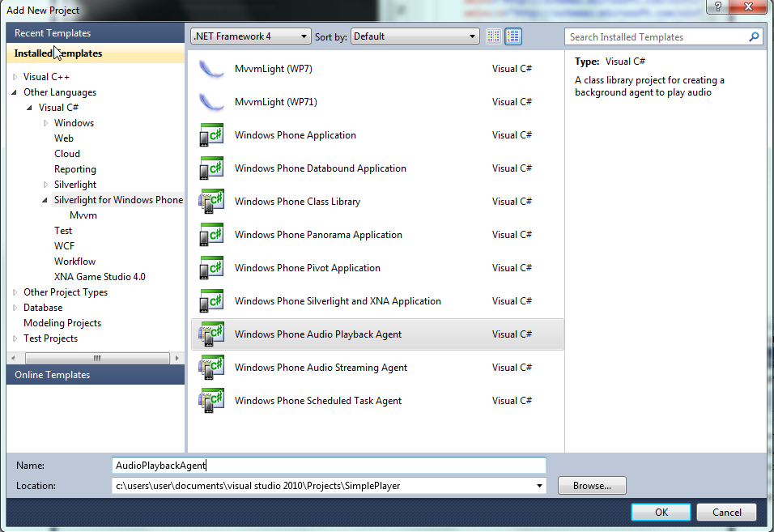The height and width of the screenshot is (532, 774).
Task: Click the Windows Phone Class Library icon
Action: click(x=211, y=202)
